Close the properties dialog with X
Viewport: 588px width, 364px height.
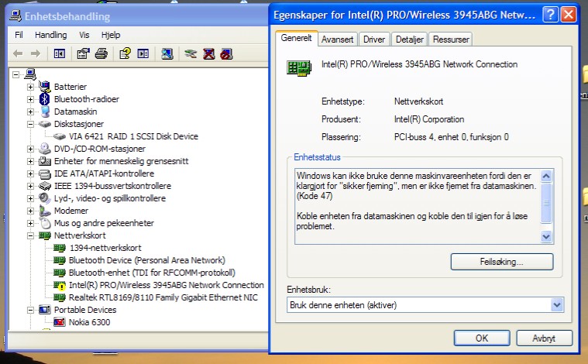click(569, 15)
